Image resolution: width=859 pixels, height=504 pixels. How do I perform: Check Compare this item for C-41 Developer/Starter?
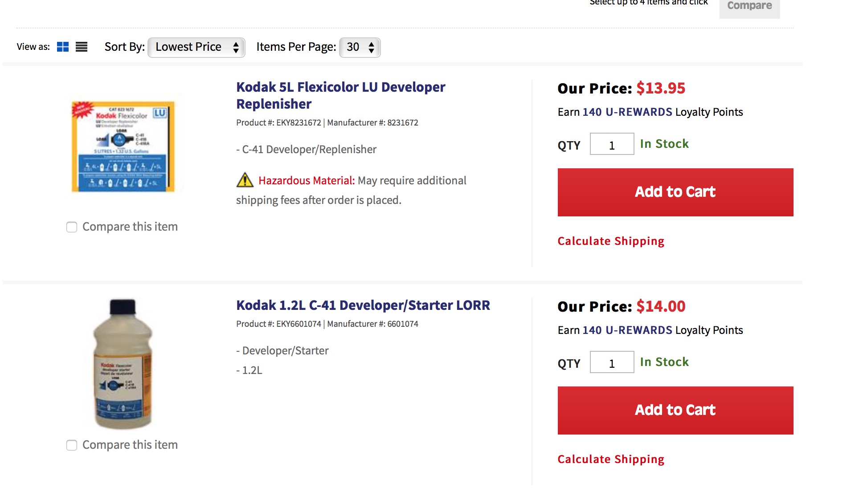(x=72, y=445)
